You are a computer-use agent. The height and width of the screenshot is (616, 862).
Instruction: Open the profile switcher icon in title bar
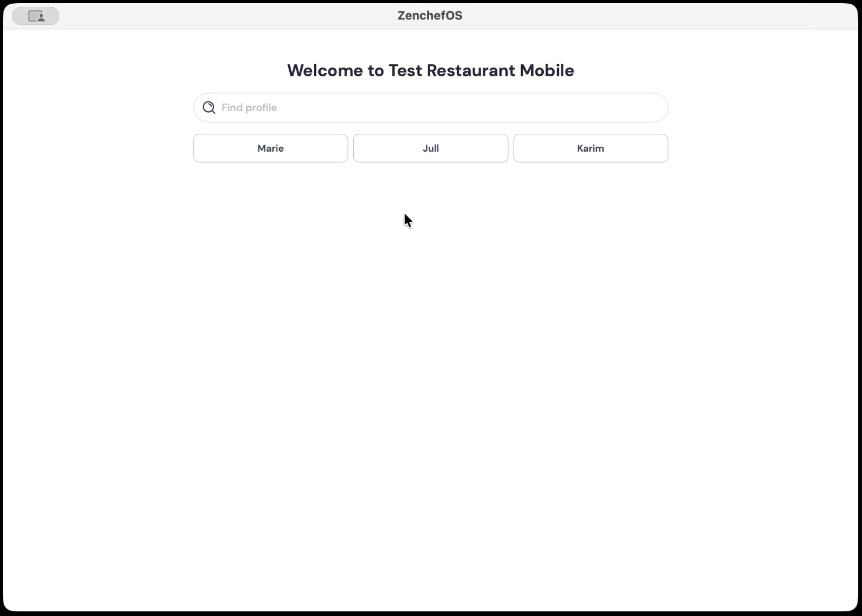[x=36, y=16]
